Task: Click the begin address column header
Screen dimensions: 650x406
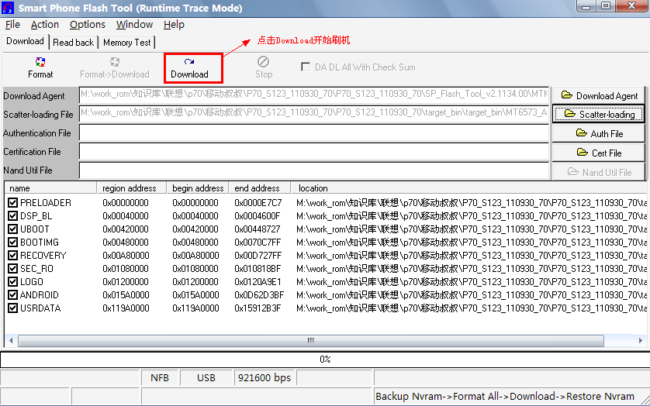Action: [x=198, y=188]
